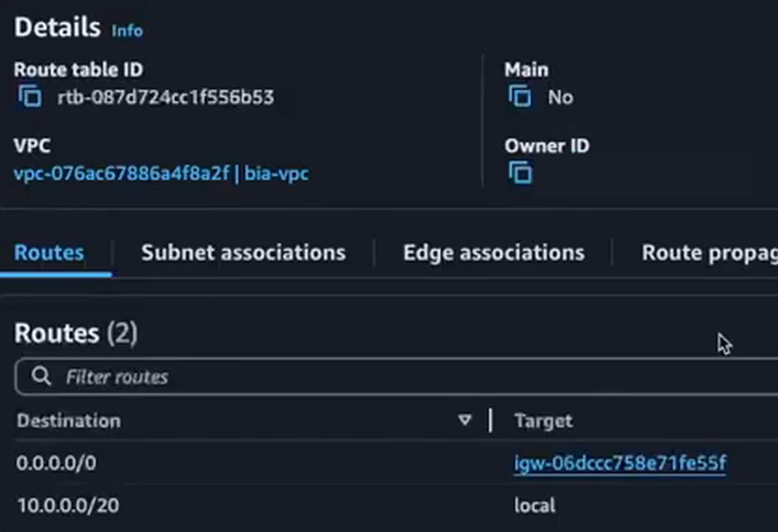The width and height of the screenshot is (778, 532).
Task: Select the local target cell
Action: pyautogui.click(x=535, y=505)
